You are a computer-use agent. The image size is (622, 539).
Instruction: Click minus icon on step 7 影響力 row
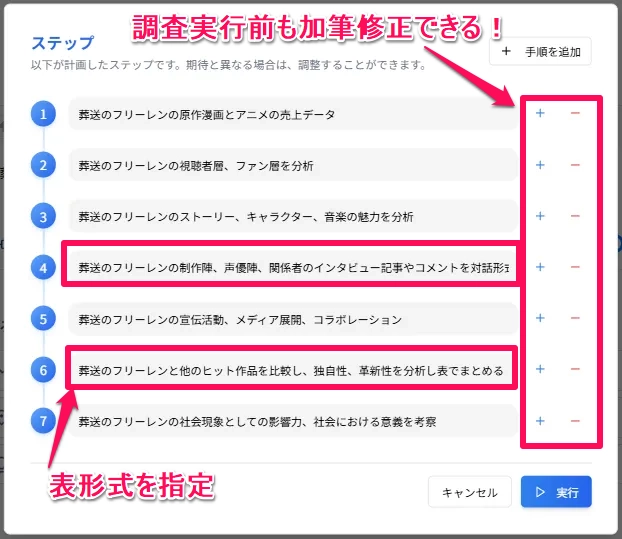click(x=575, y=421)
